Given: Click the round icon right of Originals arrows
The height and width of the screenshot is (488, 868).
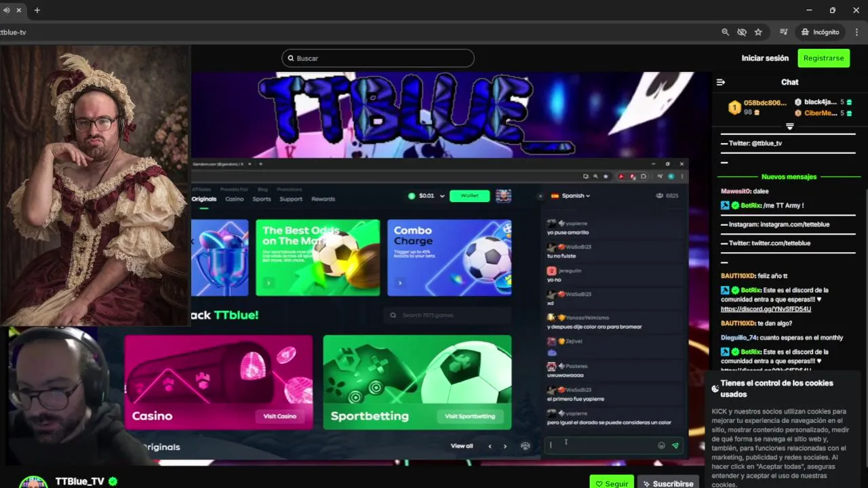Looking at the screenshot, I should click(x=525, y=446).
